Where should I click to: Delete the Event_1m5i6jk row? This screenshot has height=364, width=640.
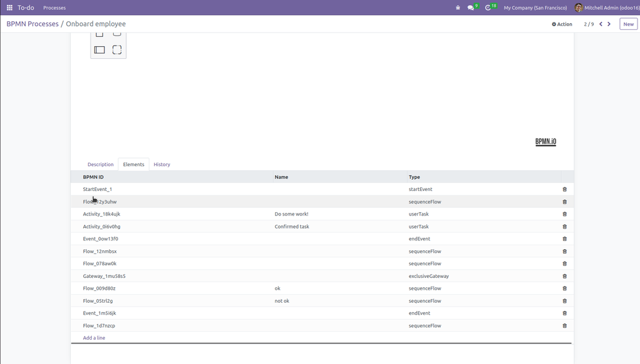(x=565, y=313)
